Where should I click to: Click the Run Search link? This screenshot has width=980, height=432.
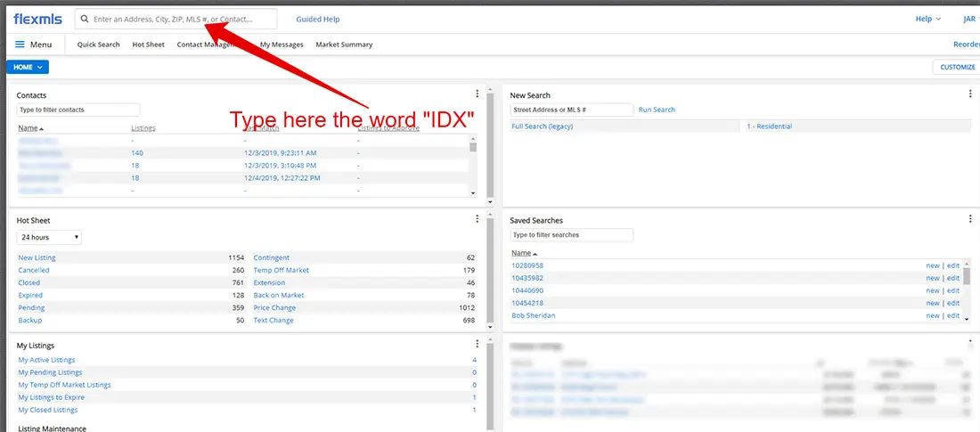point(657,110)
